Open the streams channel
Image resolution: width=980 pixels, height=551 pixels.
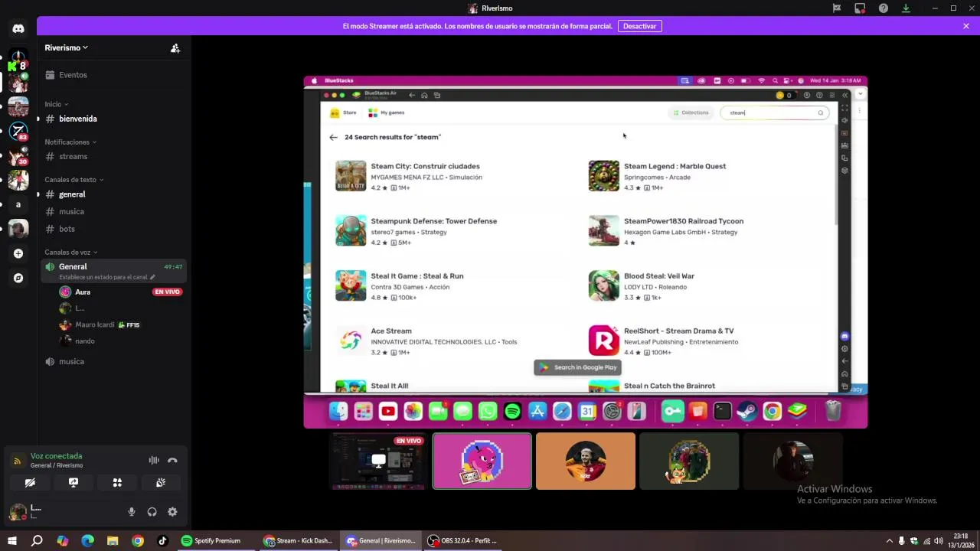pos(113,156)
